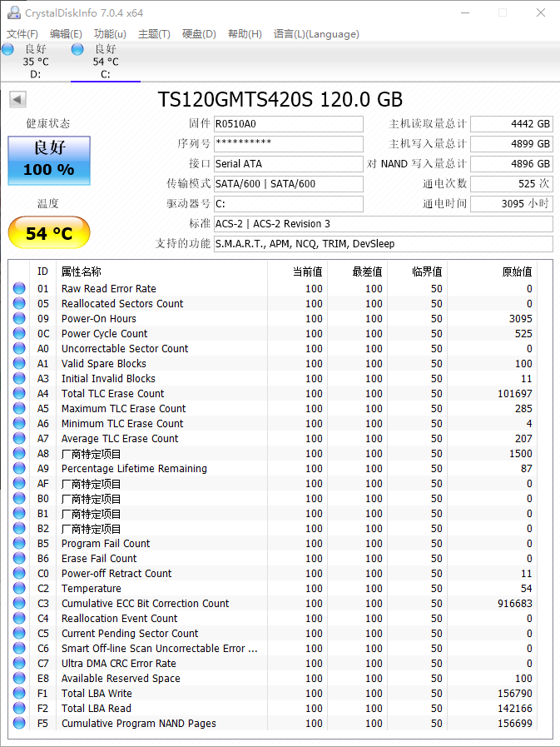
Task: Click status orb of Total TLC Erase Count
Action: [19, 394]
